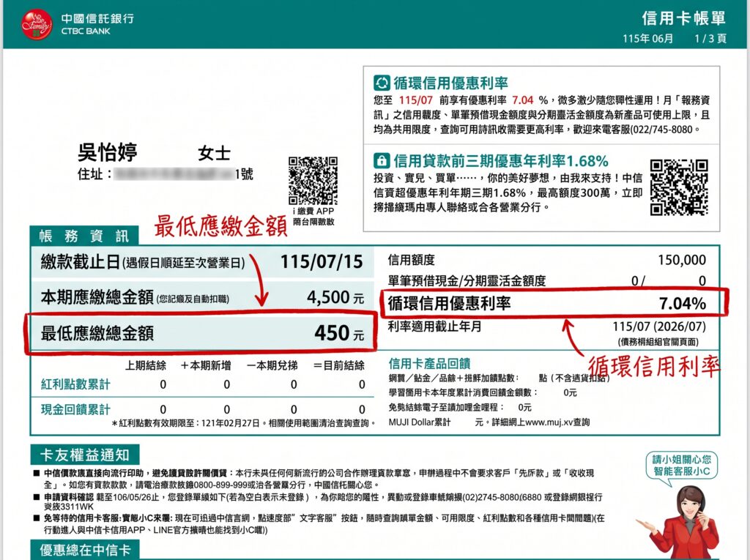750x560 pixels.
Task: Click the 最低應繳總金額 label
Action: pyautogui.click(x=97, y=333)
